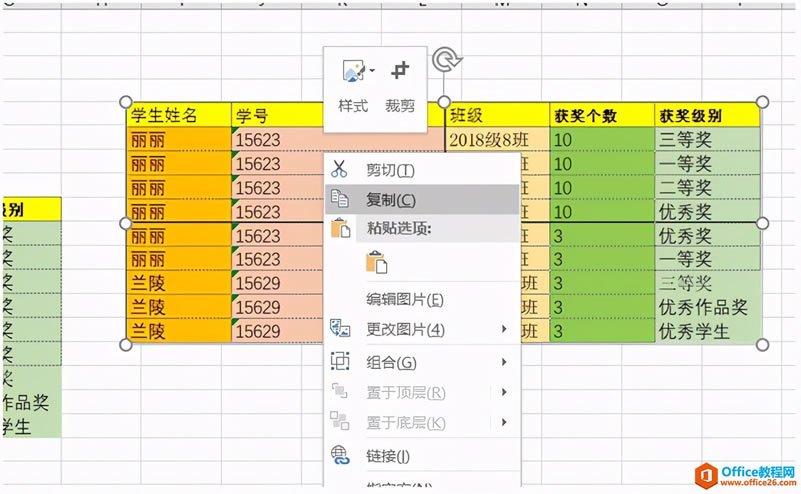Click the 二等奖 cell
This screenshot has width=801, height=494.
tap(708, 187)
